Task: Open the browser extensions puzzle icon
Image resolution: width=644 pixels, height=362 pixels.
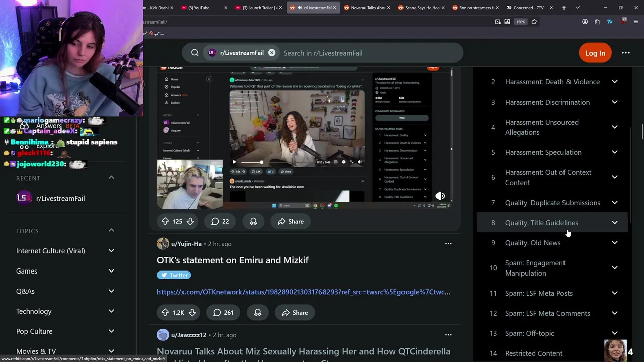Action: [x=597, y=22]
